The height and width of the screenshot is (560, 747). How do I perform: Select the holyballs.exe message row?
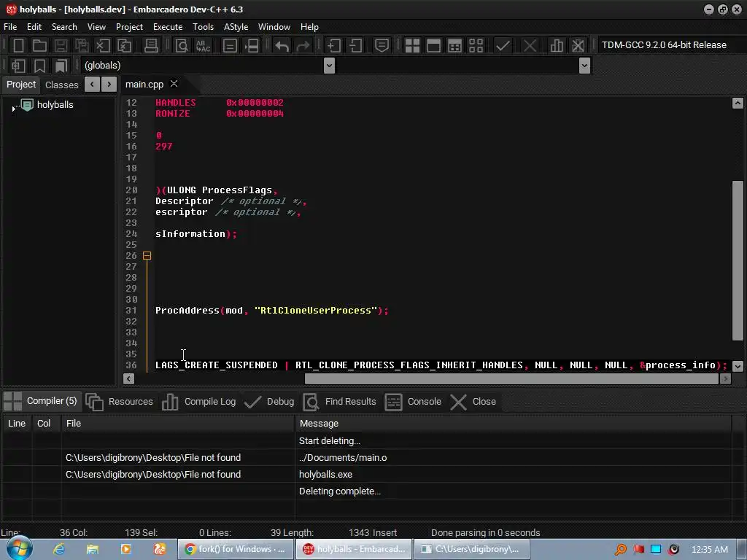(367, 475)
